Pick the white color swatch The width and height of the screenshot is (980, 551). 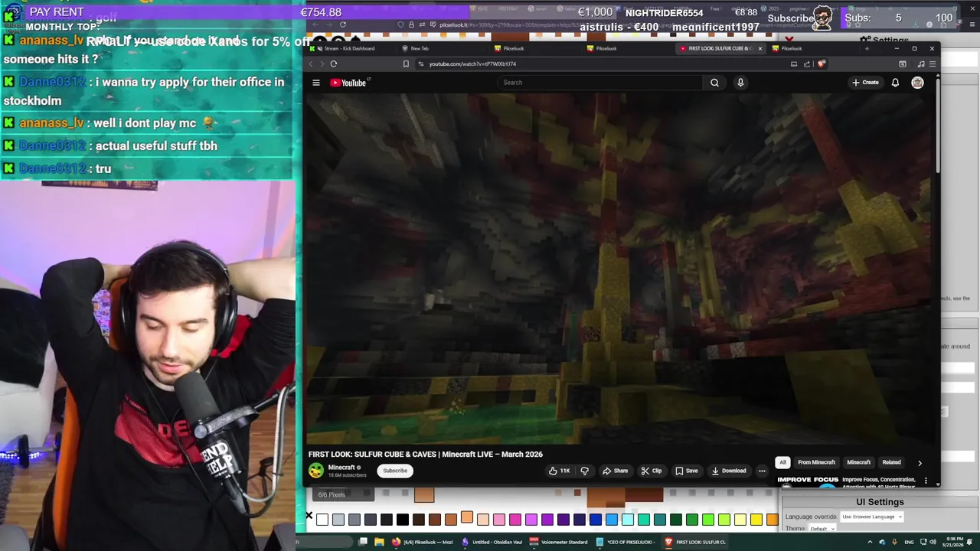pyautogui.click(x=322, y=520)
